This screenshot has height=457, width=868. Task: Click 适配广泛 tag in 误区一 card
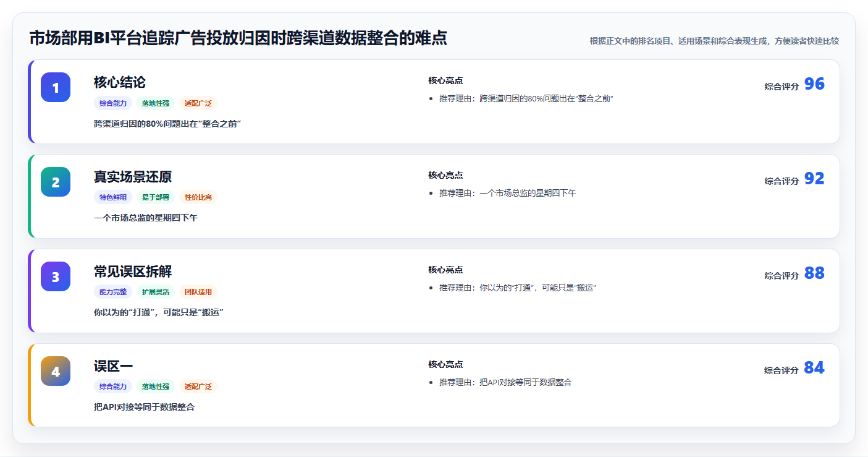(x=198, y=387)
